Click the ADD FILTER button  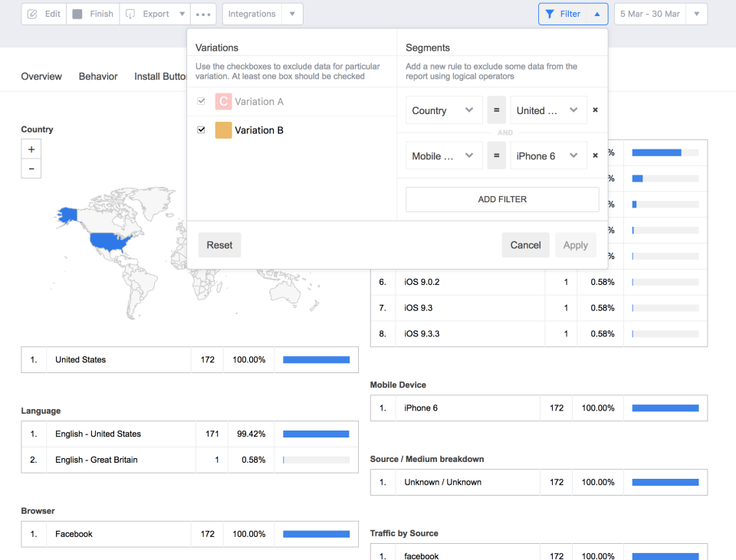click(502, 199)
